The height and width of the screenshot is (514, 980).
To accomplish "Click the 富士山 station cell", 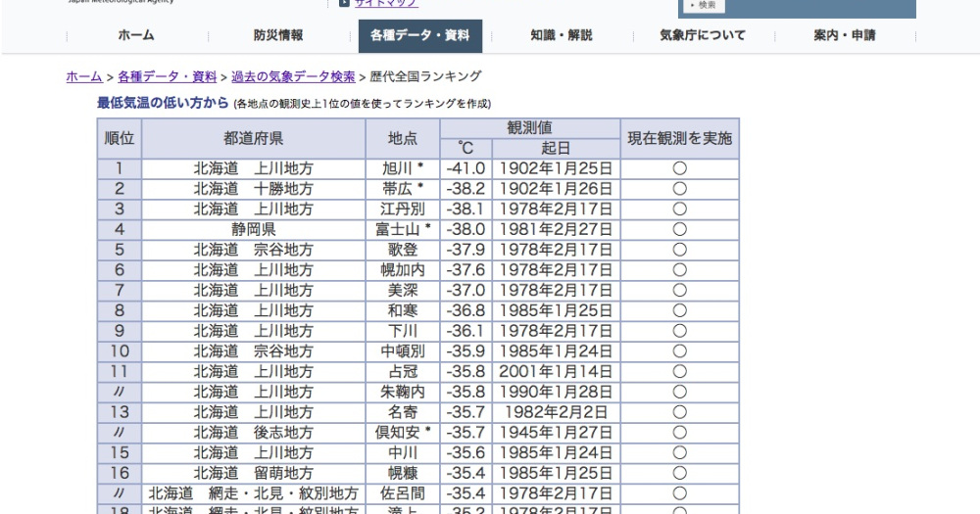I will pyautogui.click(x=403, y=230).
